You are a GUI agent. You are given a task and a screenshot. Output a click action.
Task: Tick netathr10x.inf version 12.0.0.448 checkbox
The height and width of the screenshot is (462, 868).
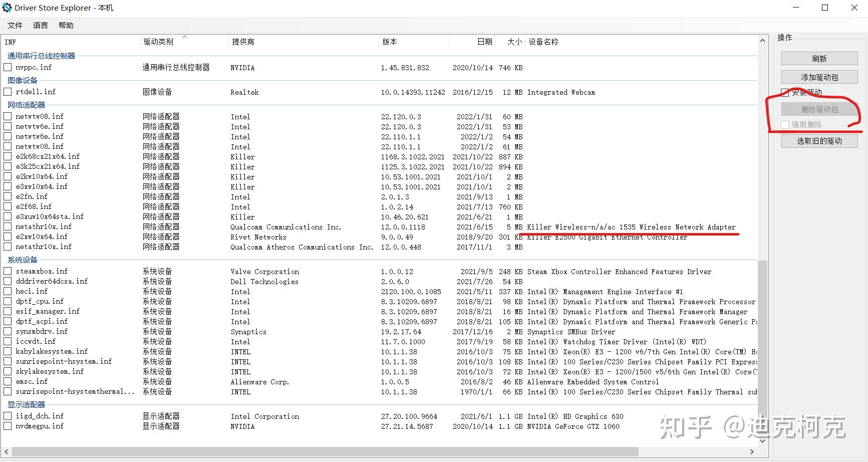8,247
